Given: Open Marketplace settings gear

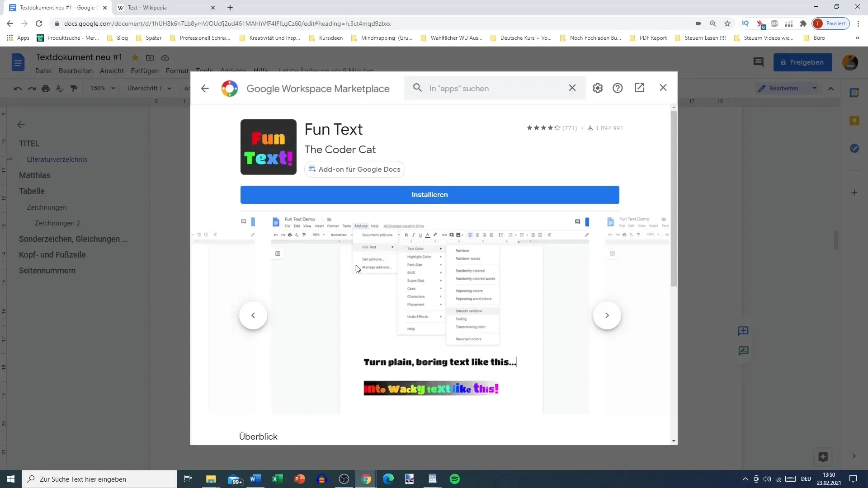Looking at the screenshot, I should point(598,88).
